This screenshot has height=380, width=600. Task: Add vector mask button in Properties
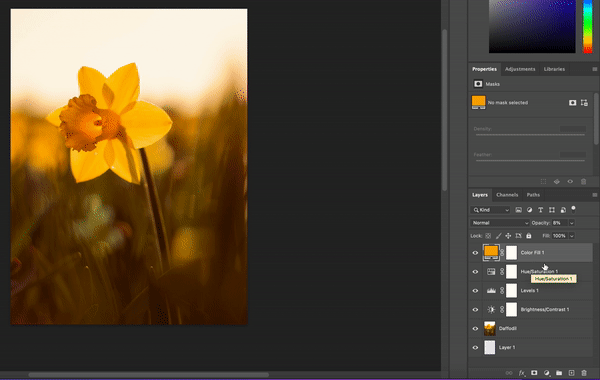point(584,103)
